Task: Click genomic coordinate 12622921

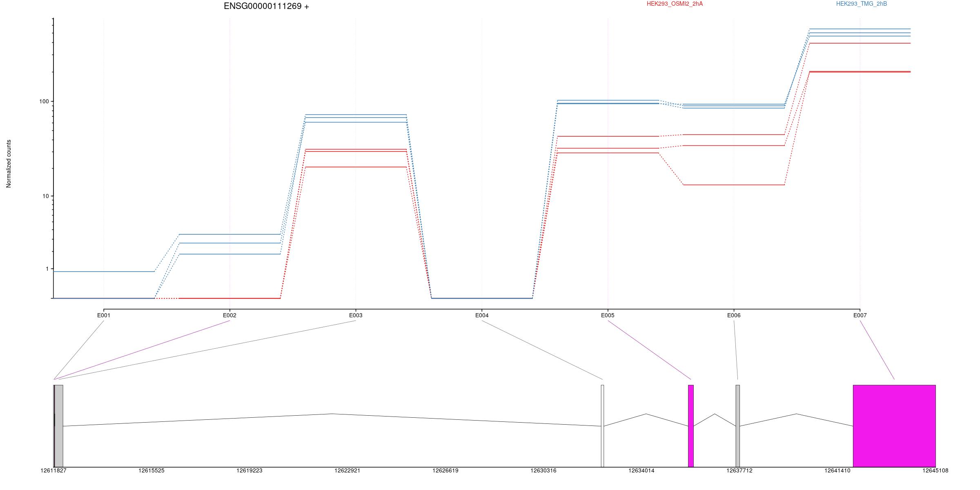Action: pyautogui.click(x=347, y=470)
